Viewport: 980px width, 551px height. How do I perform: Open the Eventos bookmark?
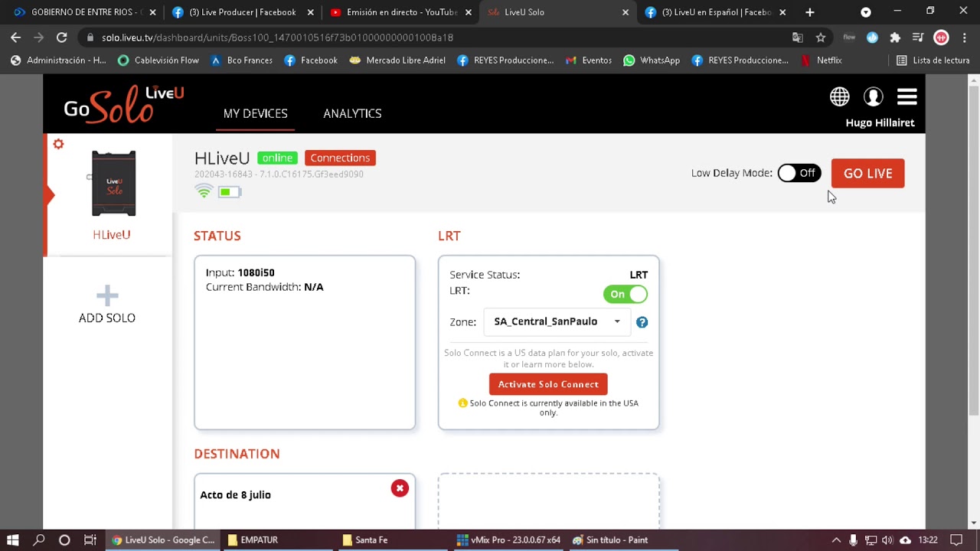click(x=588, y=60)
